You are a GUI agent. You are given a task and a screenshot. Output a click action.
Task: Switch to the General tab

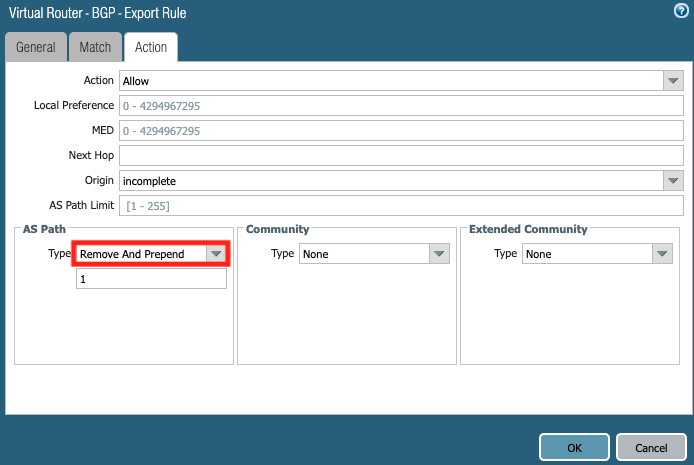(36, 47)
